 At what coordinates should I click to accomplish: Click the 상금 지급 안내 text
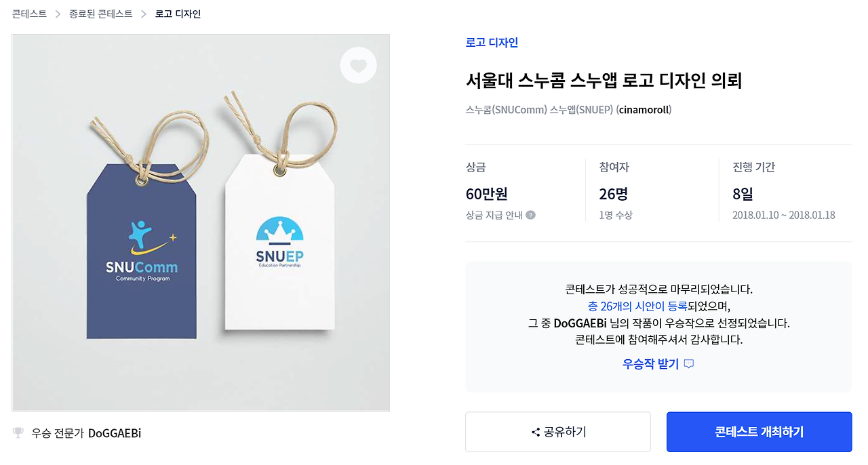494,216
